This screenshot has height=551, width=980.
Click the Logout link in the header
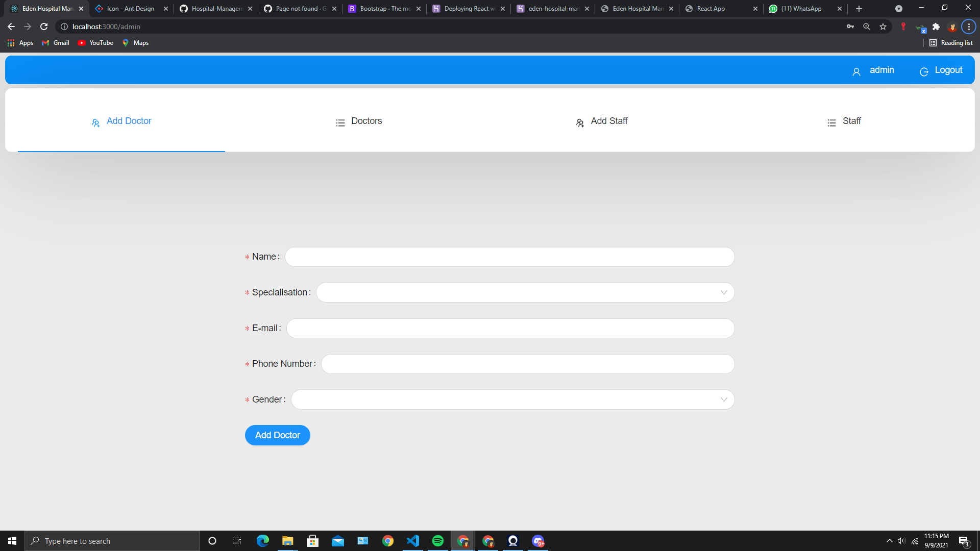click(x=948, y=70)
